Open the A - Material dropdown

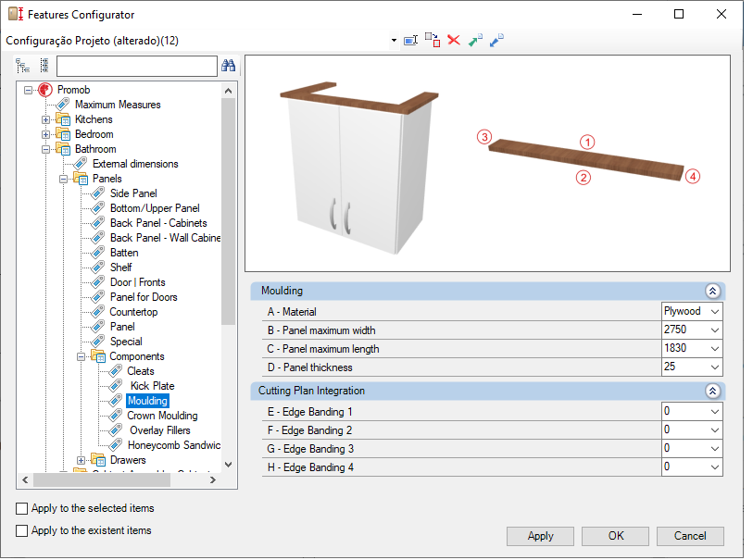tap(715, 312)
